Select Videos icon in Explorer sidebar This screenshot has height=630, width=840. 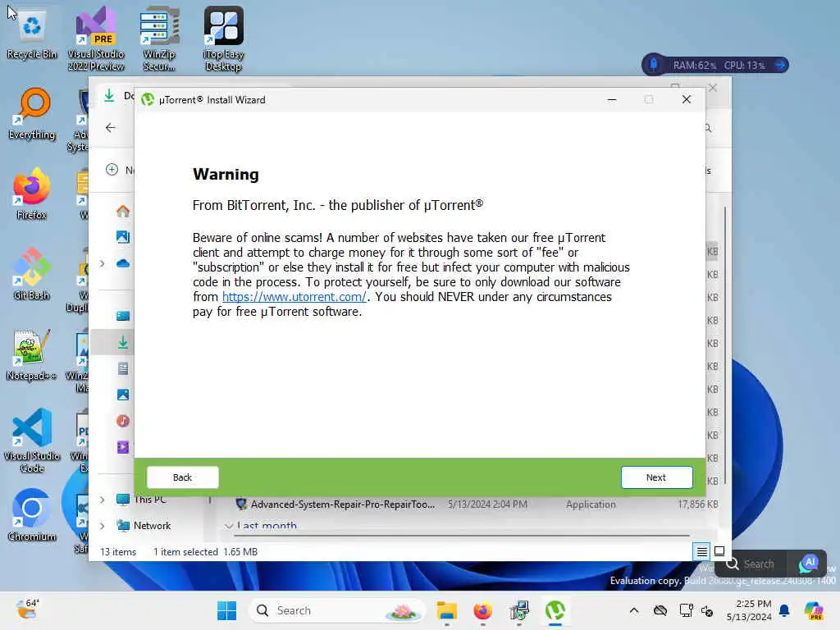pos(123,447)
